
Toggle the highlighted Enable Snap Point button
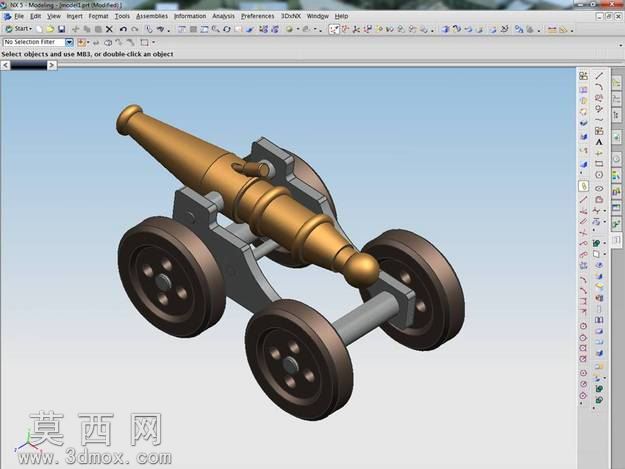[x=334, y=29]
